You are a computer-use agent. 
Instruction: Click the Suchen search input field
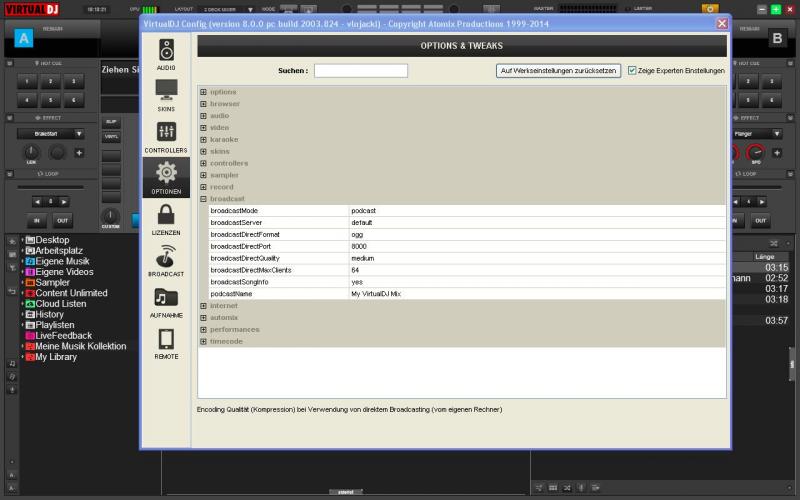[x=361, y=71]
